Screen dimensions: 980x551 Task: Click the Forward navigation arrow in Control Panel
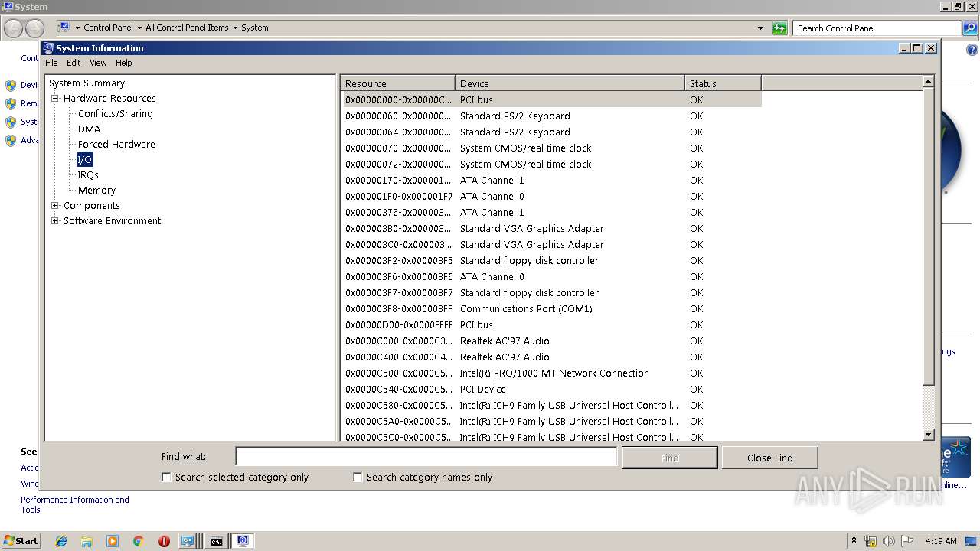point(34,28)
